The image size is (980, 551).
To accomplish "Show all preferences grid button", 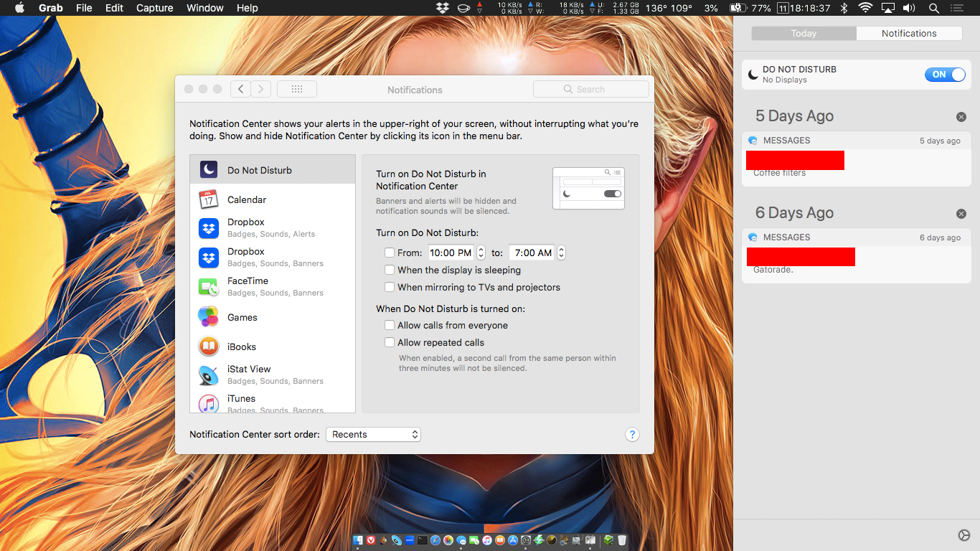I will point(297,89).
